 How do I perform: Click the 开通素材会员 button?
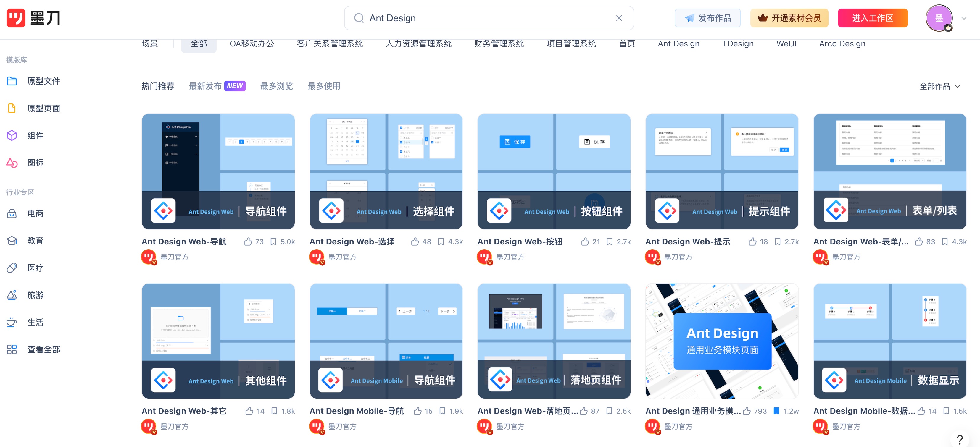789,18
